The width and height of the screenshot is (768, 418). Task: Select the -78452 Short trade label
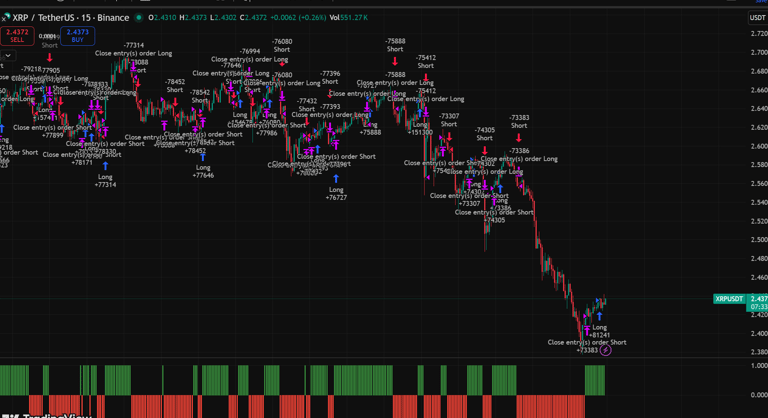click(175, 86)
